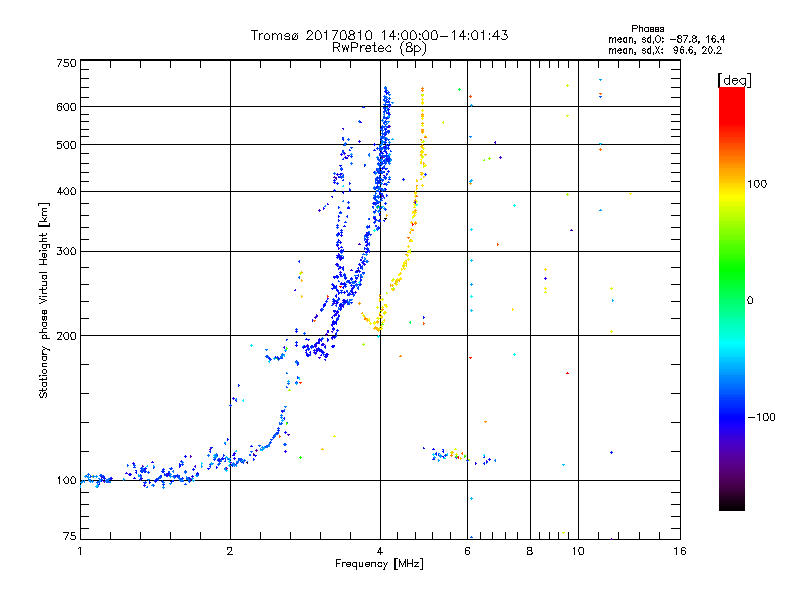Click the y-axis tick label 750
Viewport: 800px width, 600px height.
pyautogui.click(x=67, y=63)
